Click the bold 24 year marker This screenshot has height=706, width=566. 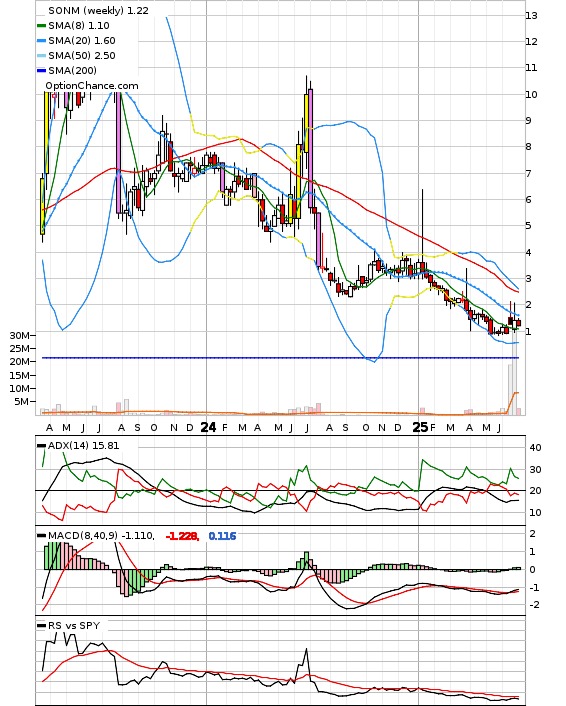pos(208,427)
